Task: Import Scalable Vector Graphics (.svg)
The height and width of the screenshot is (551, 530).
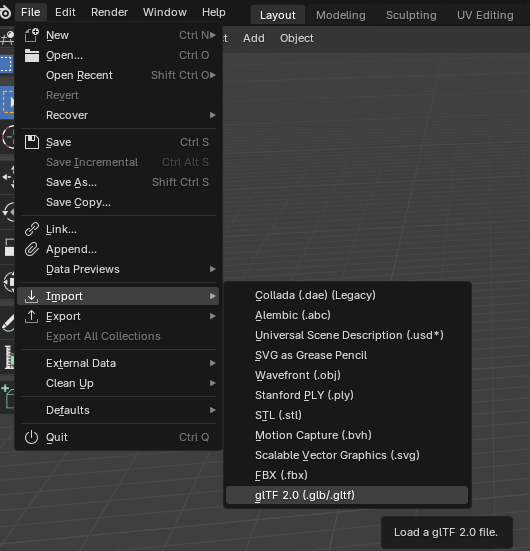Action: tap(347, 455)
